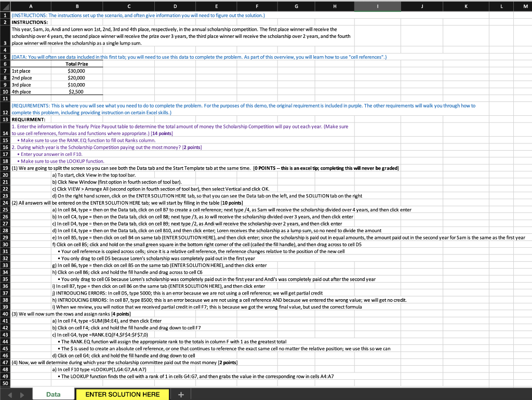The height and width of the screenshot is (400, 532).
Task: Select row 50 header
Action: [x=5, y=383]
